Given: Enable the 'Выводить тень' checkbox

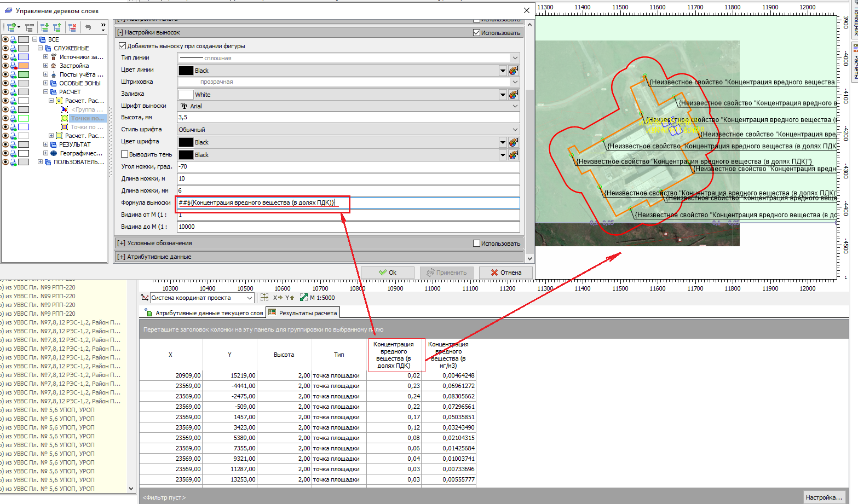Looking at the screenshot, I should coord(125,154).
